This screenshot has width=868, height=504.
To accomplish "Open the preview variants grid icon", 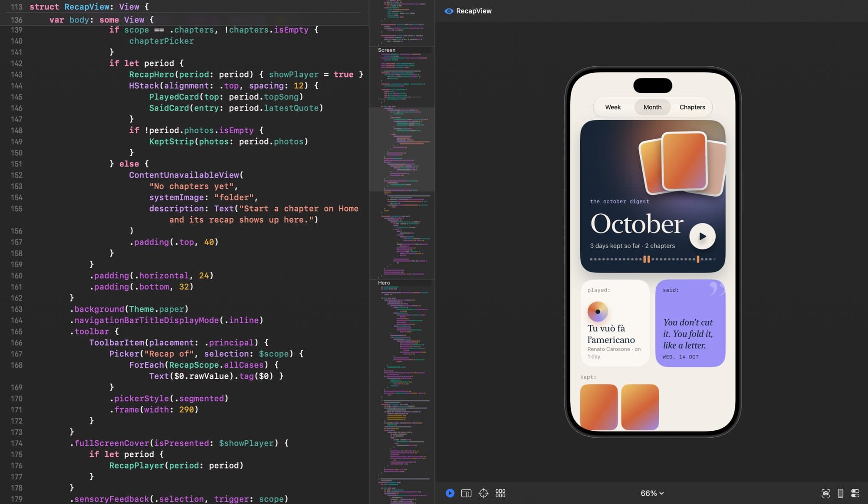I will coord(500,493).
